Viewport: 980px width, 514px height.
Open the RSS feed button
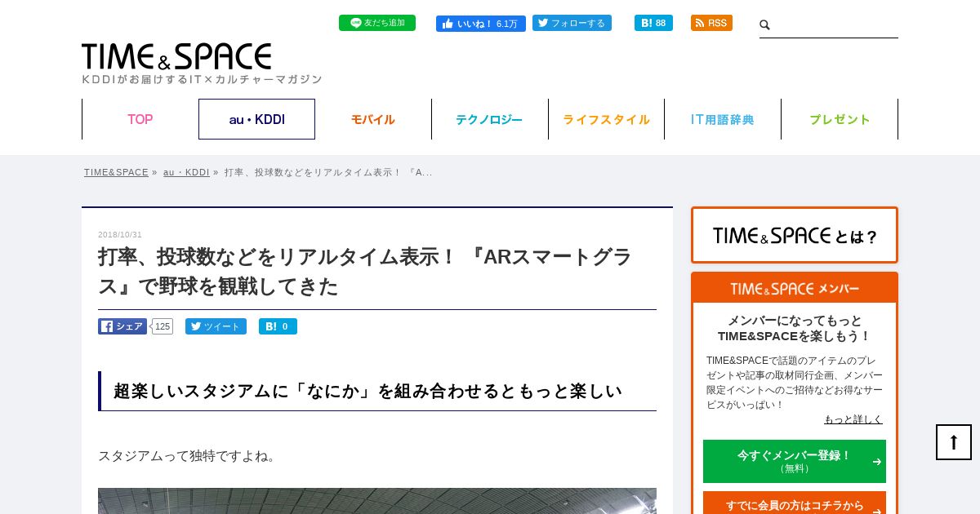711,23
